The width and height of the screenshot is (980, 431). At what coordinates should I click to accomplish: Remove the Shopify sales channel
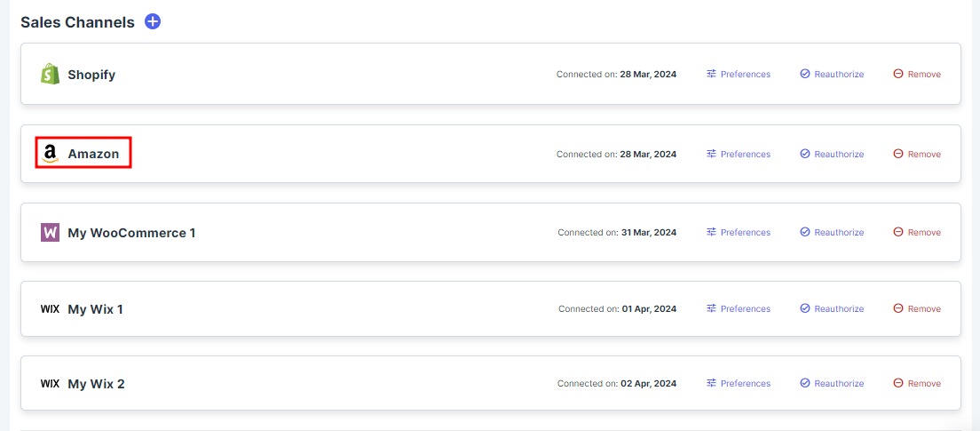(917, 74)
